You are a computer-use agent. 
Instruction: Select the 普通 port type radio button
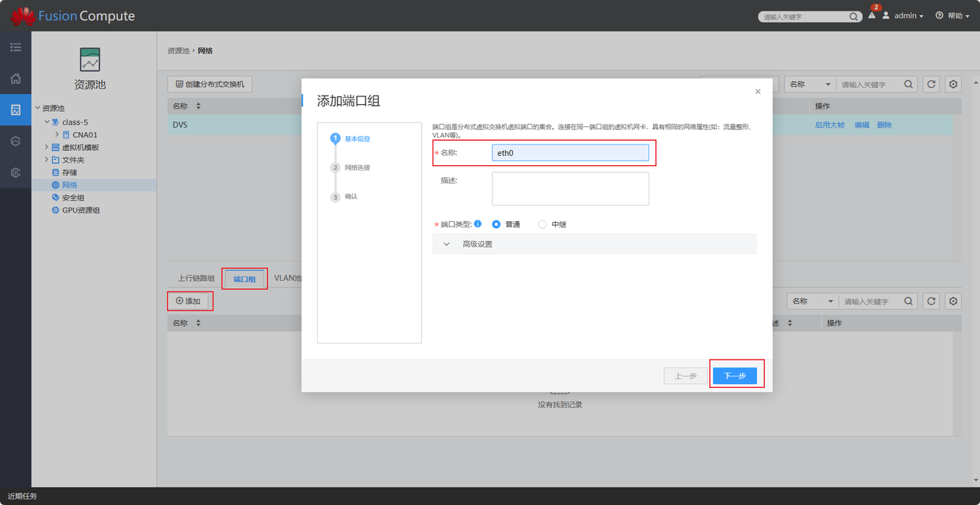click(496, 224)
